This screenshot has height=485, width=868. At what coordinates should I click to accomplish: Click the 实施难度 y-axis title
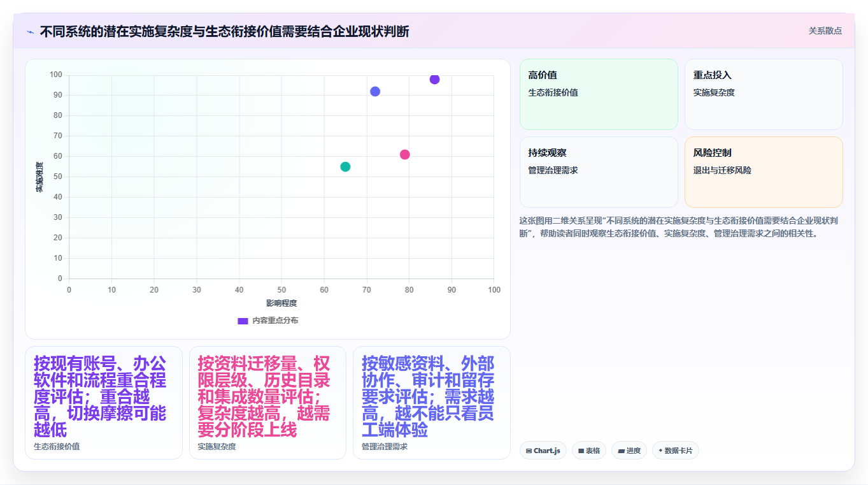(x=39, y=177)
